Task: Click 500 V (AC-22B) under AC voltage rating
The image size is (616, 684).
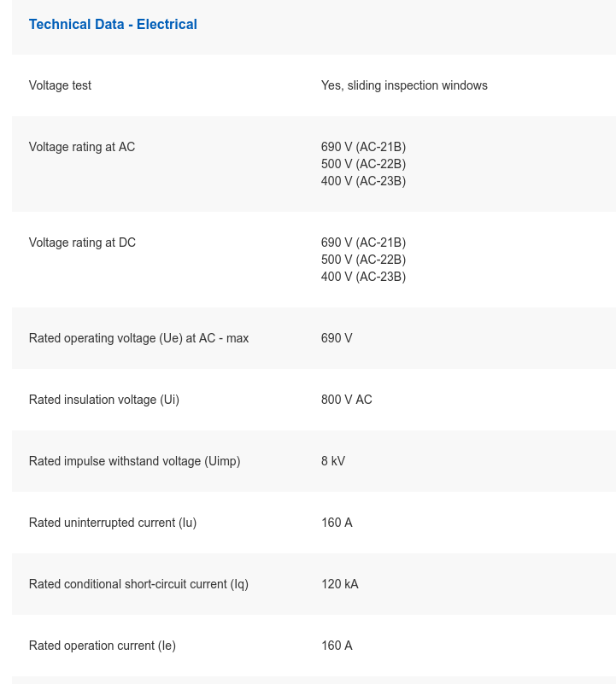Action: pos(363,164)
